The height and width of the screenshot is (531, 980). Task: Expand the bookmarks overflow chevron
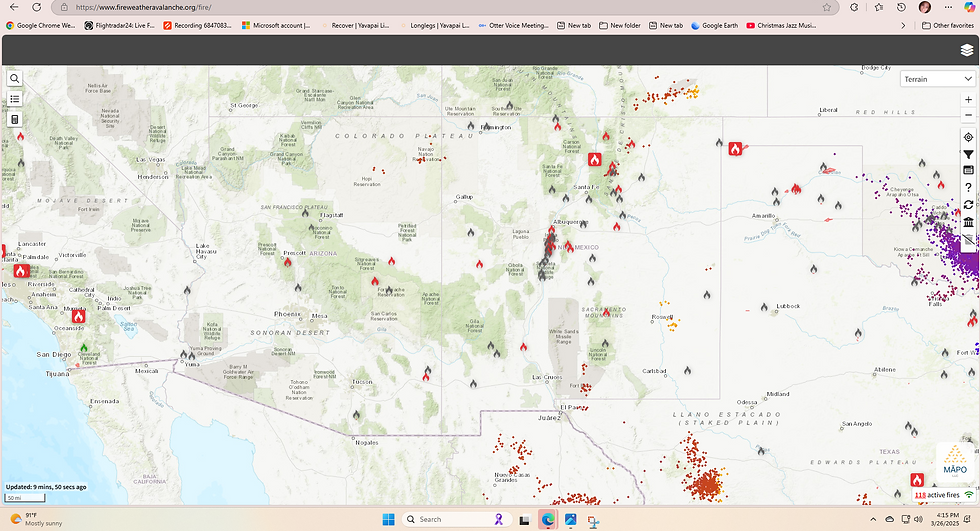(x=902, y=26)
